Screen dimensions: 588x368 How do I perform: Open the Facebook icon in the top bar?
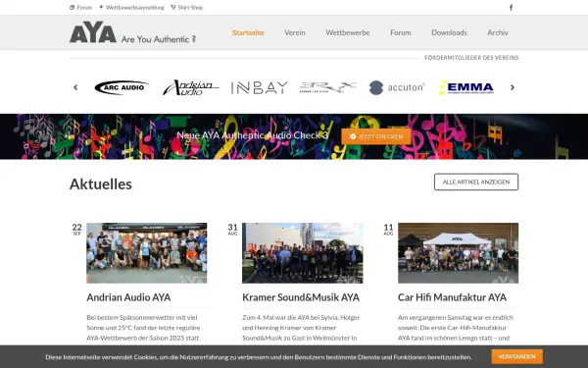[x=511, y=8]
